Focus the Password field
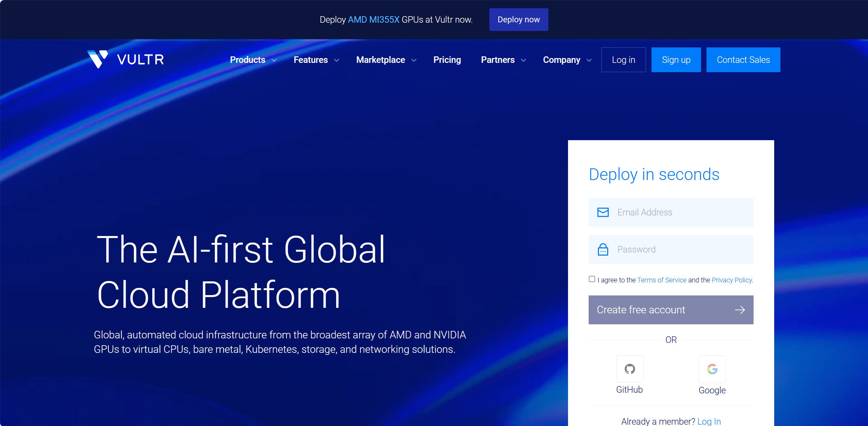This screenshot has height=426, width=868. [x=671, y=249]
